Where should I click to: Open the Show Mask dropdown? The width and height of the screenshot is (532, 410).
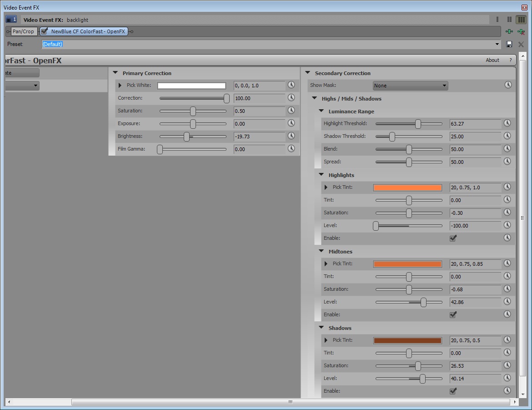(410, 86)
